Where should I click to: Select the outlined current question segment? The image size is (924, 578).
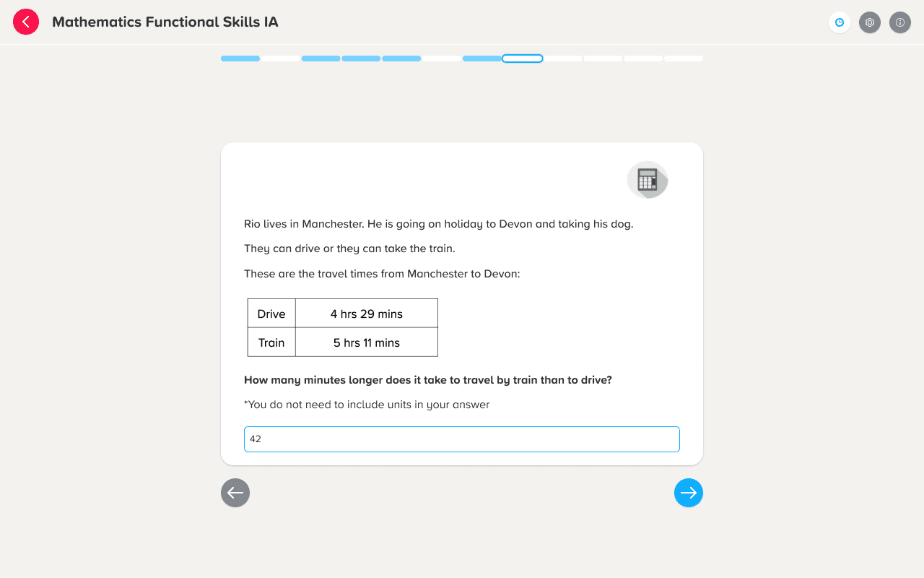(523, 59)
